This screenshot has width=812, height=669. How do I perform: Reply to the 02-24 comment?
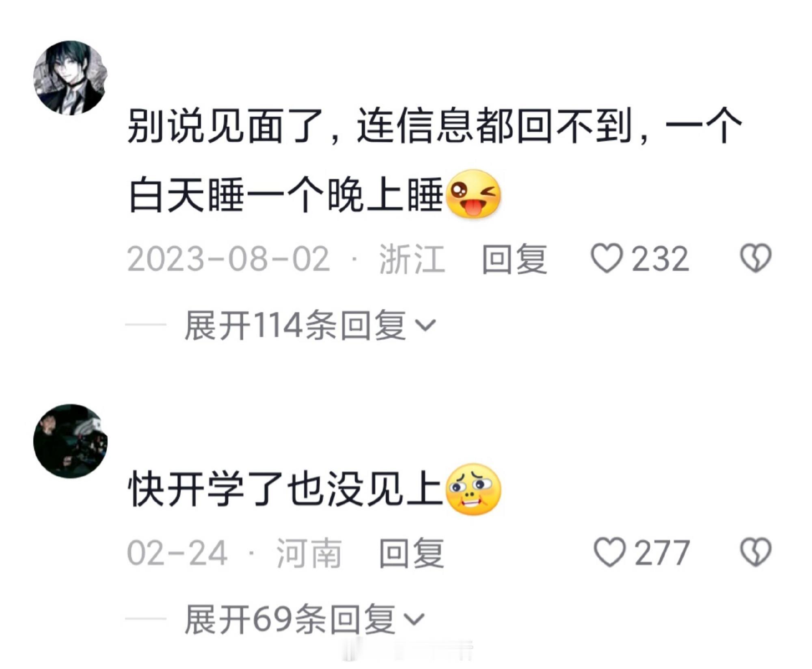pyautogui.click(x=411, y=552)
